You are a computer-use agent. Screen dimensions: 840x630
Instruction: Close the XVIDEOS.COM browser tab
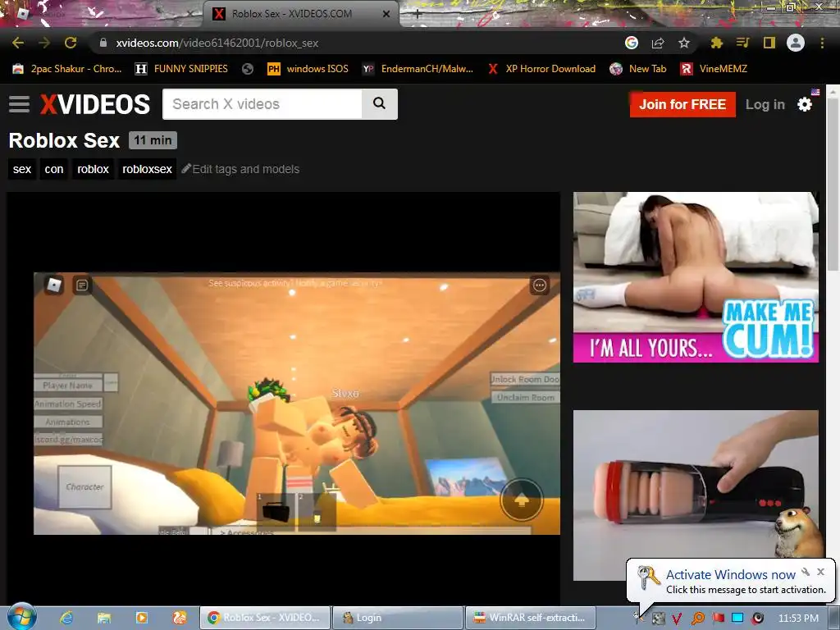click(386, 15)
